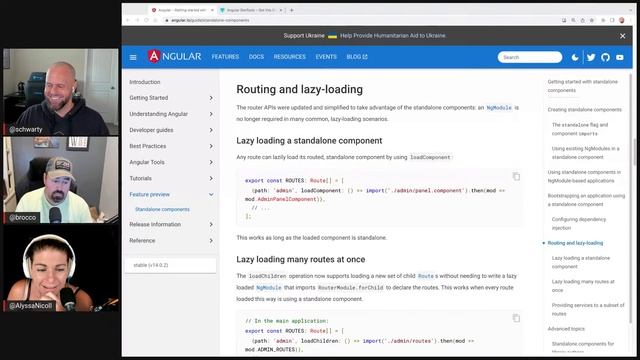Jump to Configuring dependency injection
This screenshot has height=360, width=640.
[579, 224]
